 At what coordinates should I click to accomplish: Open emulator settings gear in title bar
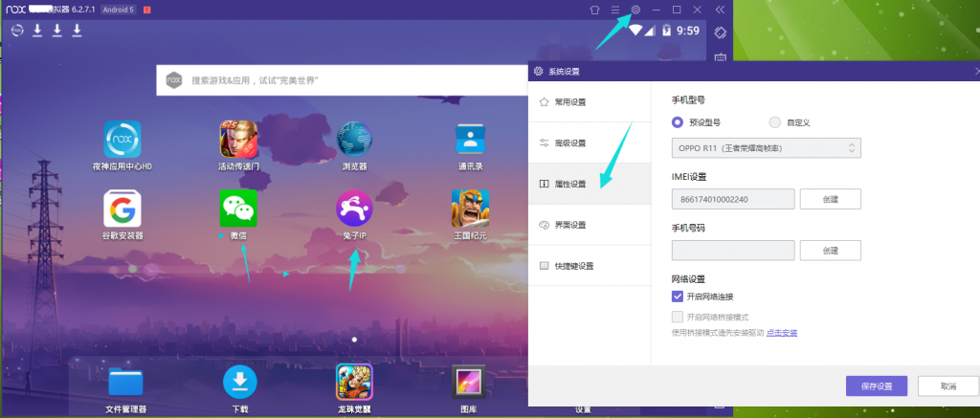[x=635, y=10]
